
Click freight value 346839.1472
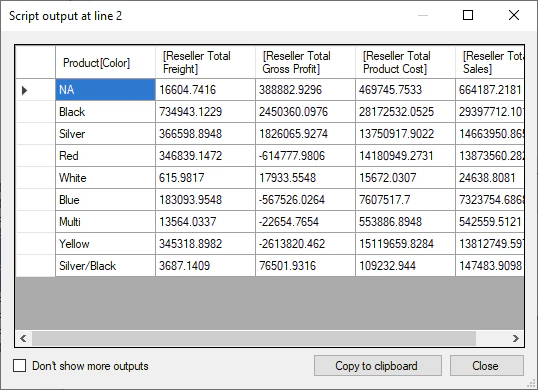pyautogui.click(x=205, y=156)
